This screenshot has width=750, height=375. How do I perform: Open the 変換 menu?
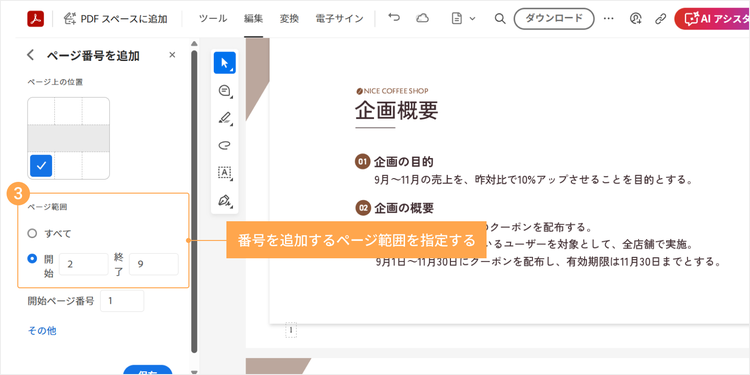[x=289, y=19]
